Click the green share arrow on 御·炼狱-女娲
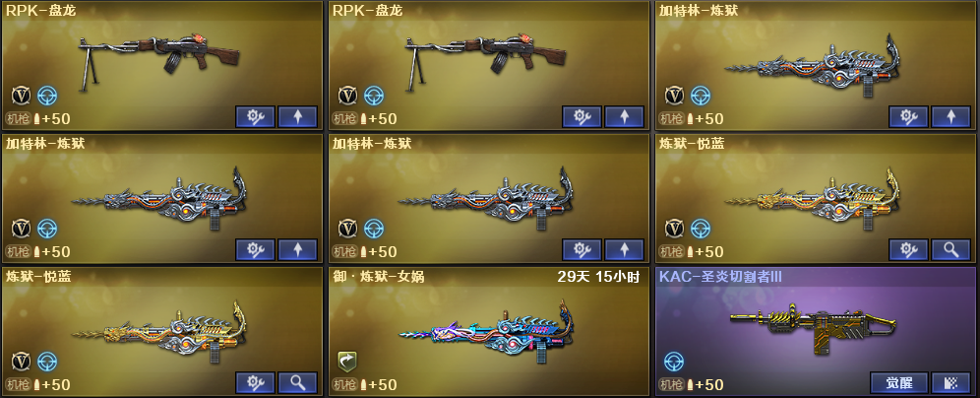This screenshot has width=980, height=398. coord(347,362)
